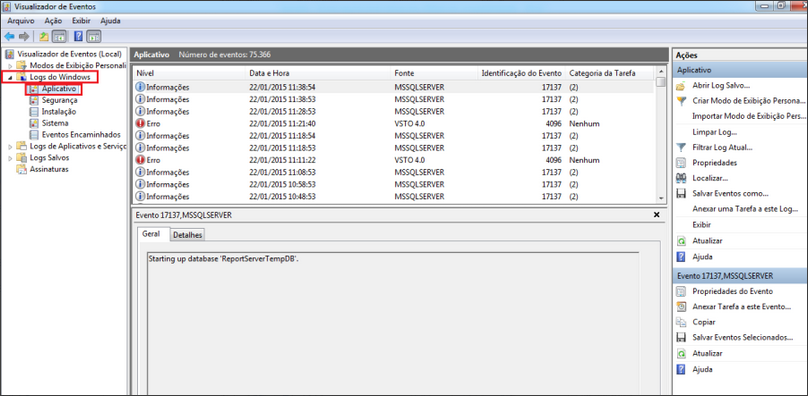Click the Instalação log icon in tree
This screenshot has height=396, width=808.
34,112
